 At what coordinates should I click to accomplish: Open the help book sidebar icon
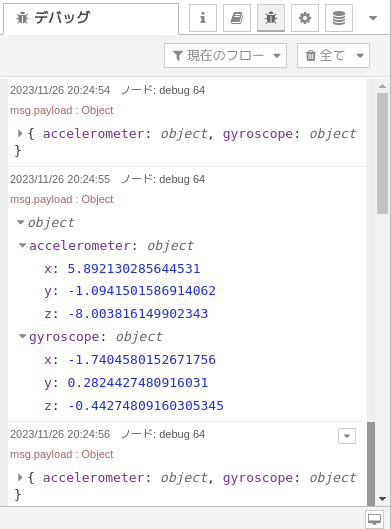click(x=237, y=18)
